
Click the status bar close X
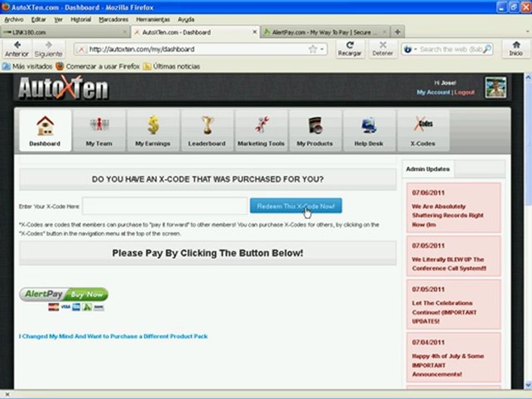[7, 394]
